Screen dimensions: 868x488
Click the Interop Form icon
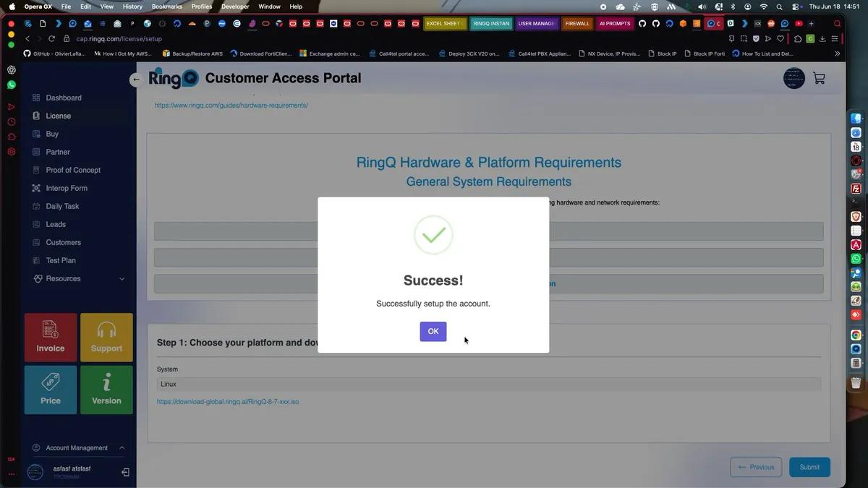click(36, 188)
